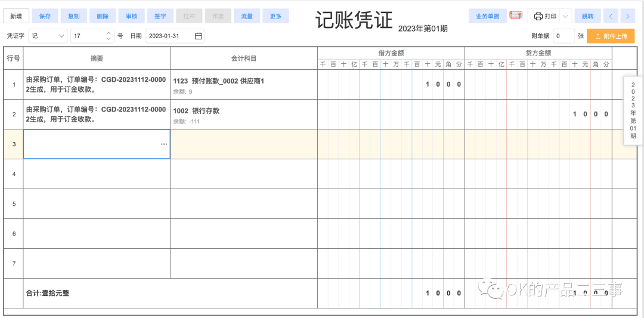Click the 流量 button
Screen dimensions: 644x318
coord(247,17)
